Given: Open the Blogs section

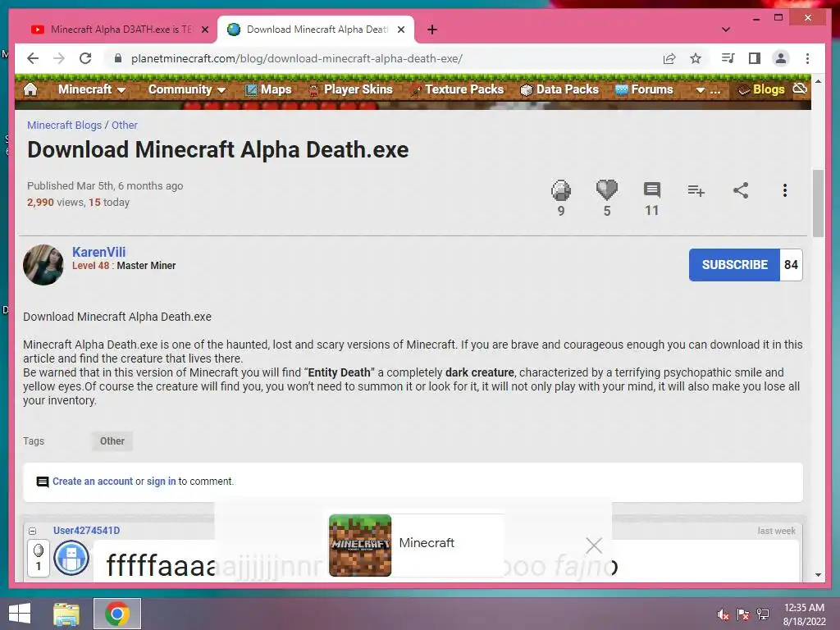Looking at the screenshot, I should tap(761, 89).
